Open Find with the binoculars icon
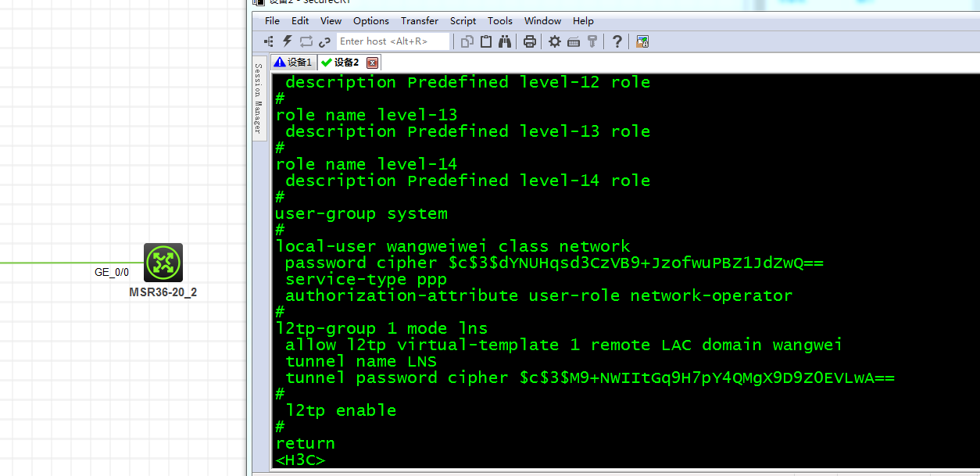The image size is (980, 476). (505, 41)
